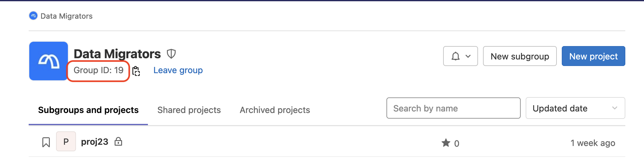The width and height of the screenshot is (644, 160).
Task: Click the shield icon beside group name
Action: click(x=171, y=54)
